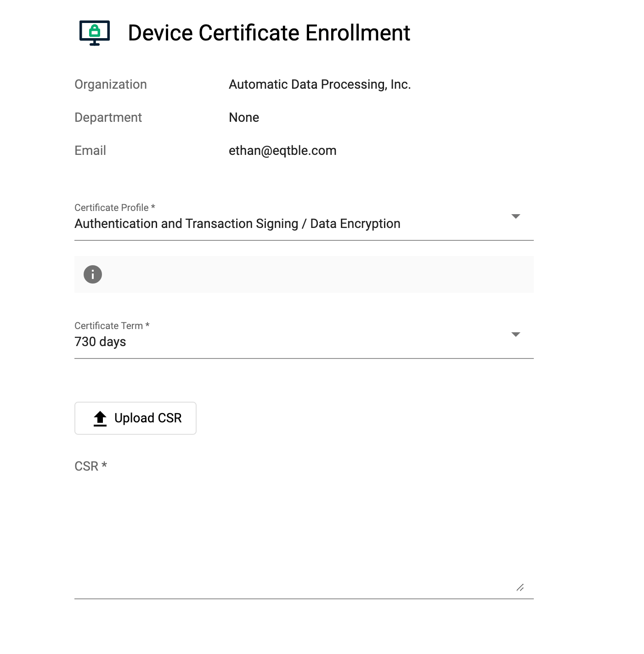Click the information circle next to the profile notice
This screenshot has height=654, width=644.
[93, 274]
